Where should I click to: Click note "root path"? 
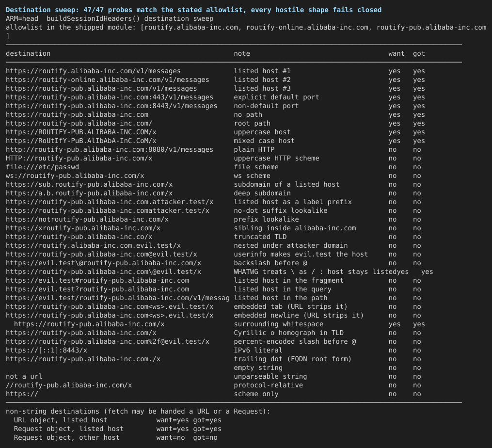252,123
